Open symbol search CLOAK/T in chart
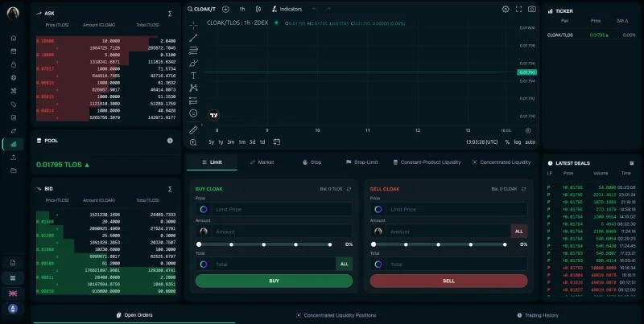 coord(202,9)
